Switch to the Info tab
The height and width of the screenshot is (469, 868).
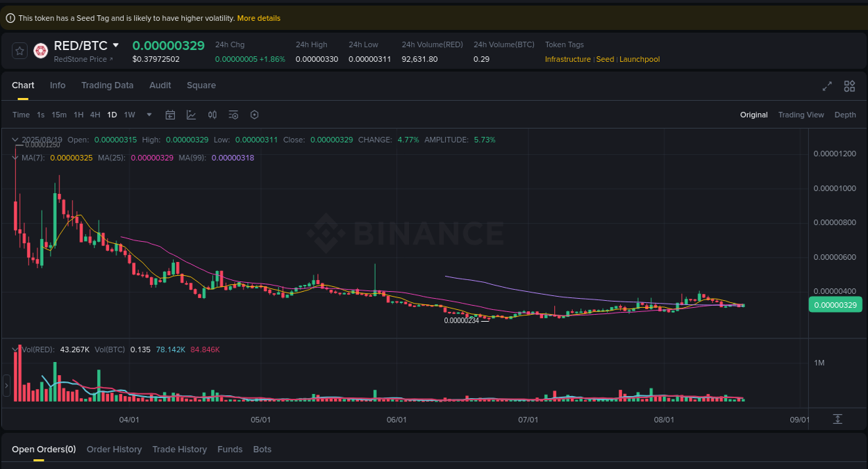pyautogui.click(x=58, y=85)
